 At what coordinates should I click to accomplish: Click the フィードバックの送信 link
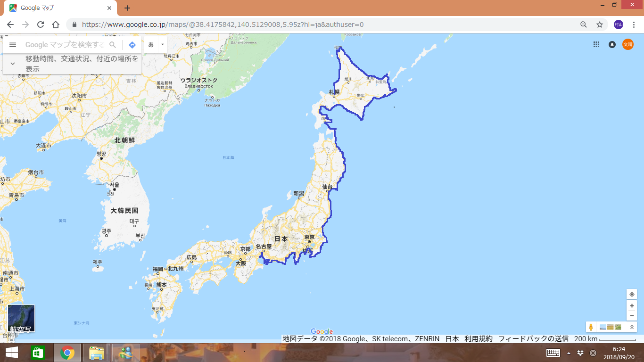pyautogui.click(x=533, y=338)
